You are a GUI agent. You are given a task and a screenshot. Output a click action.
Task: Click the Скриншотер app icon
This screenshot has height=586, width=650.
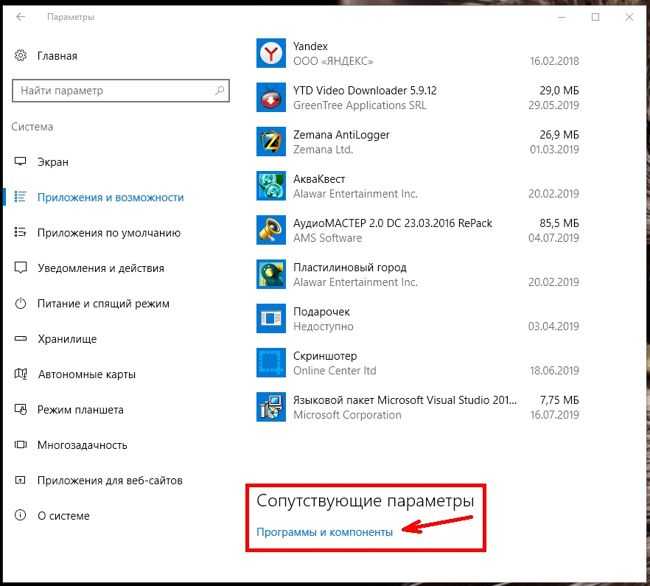click(271, 363)
